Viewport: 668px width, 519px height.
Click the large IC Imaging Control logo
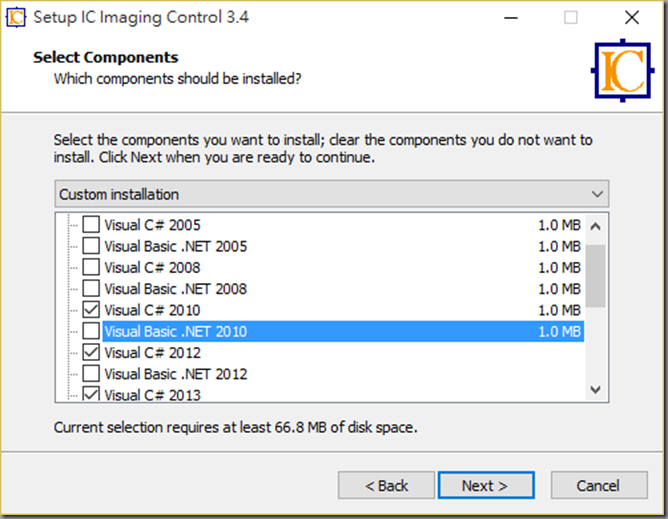tap(622, 71)
